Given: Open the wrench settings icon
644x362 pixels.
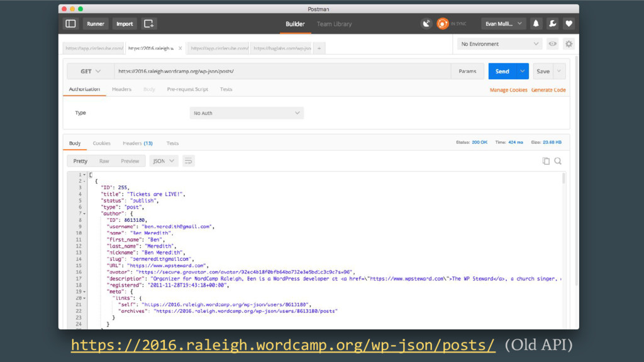Looking at the screenshot, I should (553, 24).
